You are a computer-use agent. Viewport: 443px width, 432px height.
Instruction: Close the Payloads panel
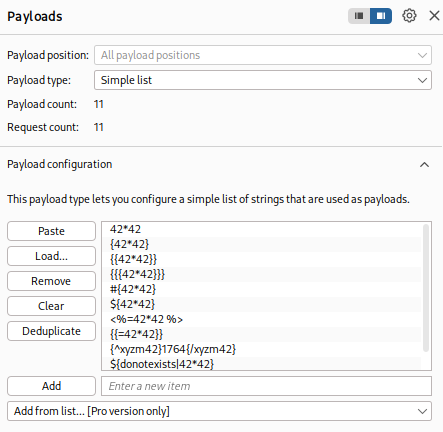pyautogui.click(x=434, y=16)
